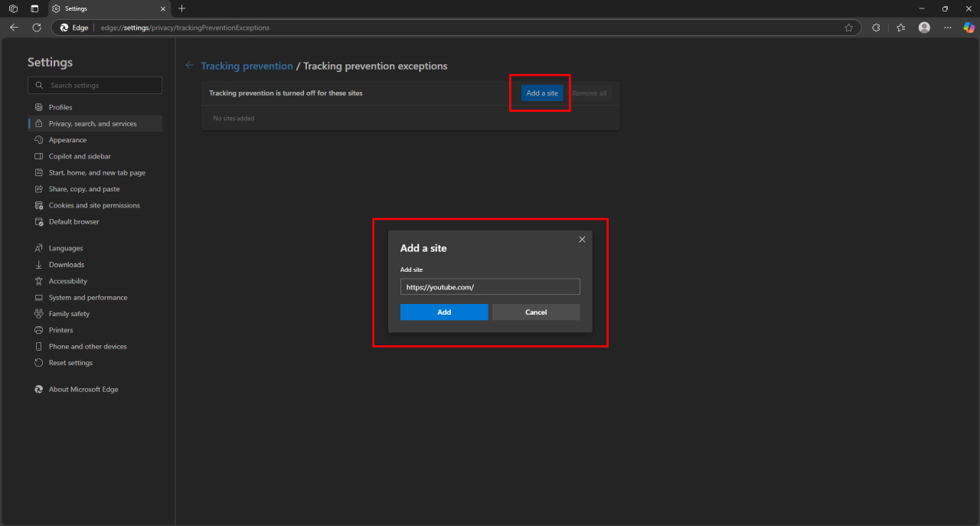Image resolution: width=980 pixels, height=526 pixels.
Task: Open the Copilot icon in toolbar
Action: (x=969, y=28)
